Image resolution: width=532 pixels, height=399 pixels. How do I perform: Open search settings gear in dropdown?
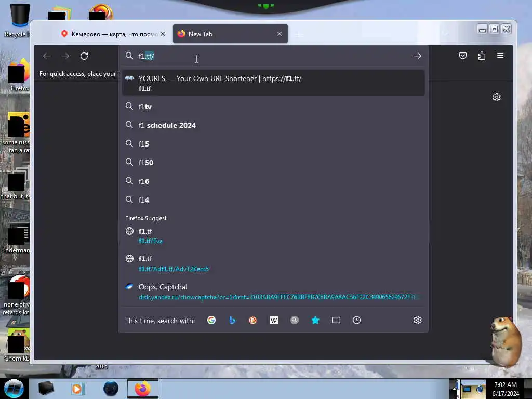(418, 320)
